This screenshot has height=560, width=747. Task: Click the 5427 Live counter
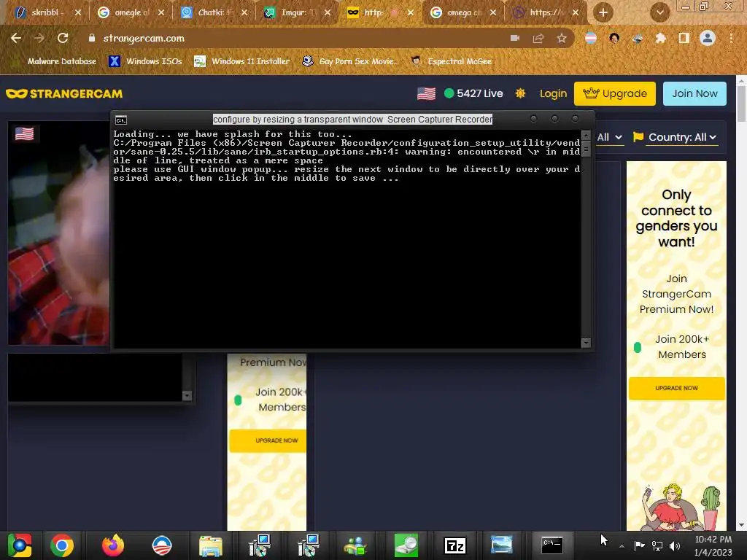[473, 93]
